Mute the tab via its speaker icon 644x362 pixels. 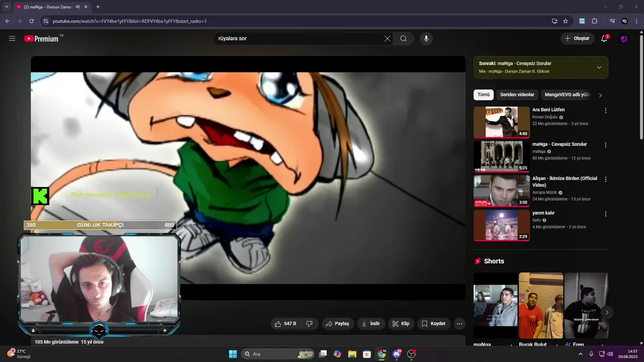tap(77, 7)
